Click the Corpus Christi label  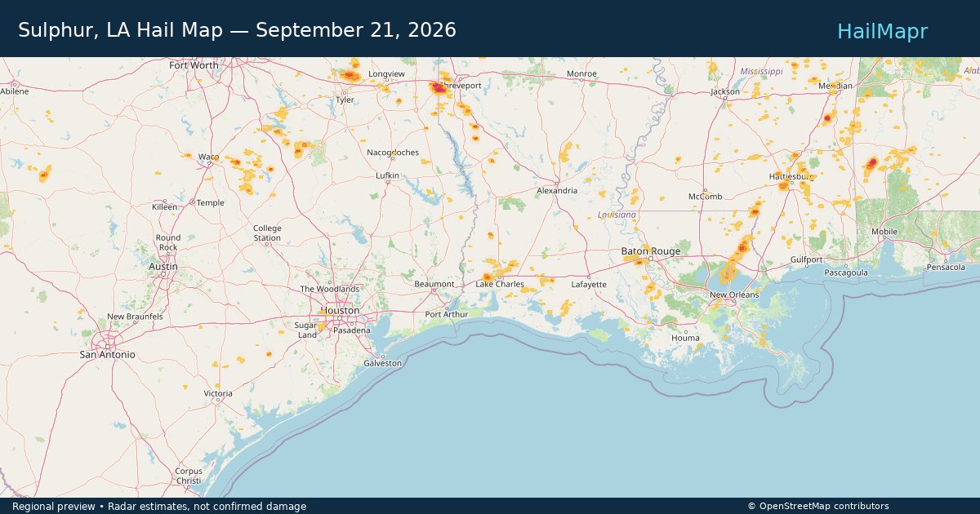(x=189, y=476)
